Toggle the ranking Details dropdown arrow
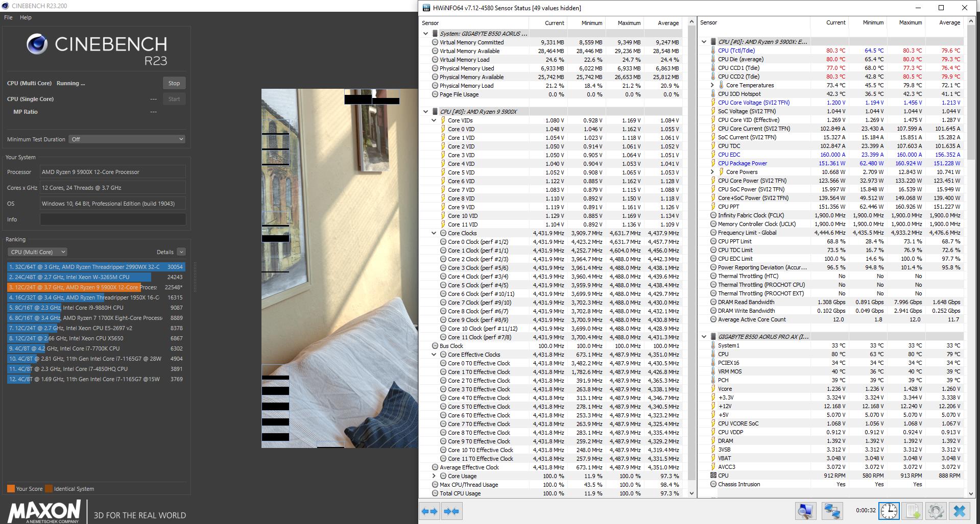Viewport: 980px width, 524px height. pyautogui.click(x=181, y=252)
